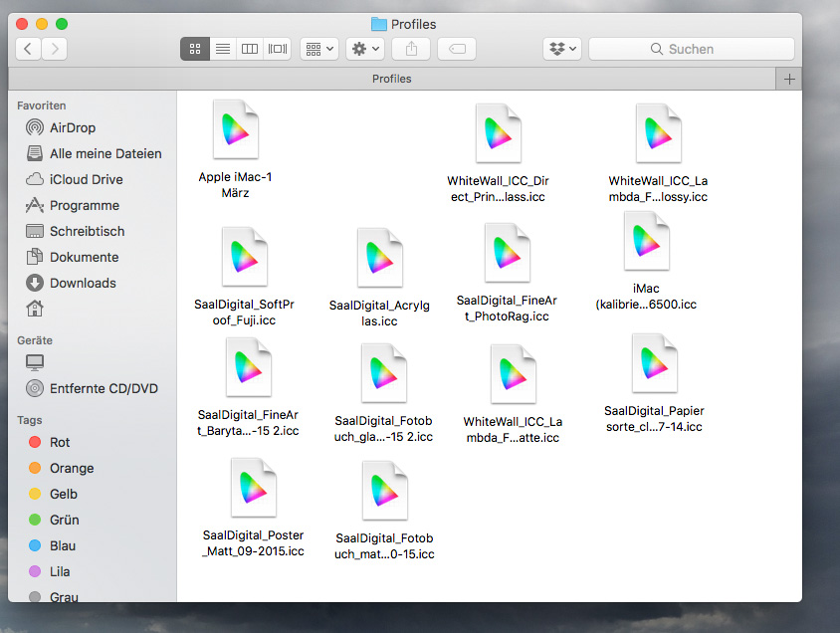Select SaalDigital_Poster_Matt_09-2015.icc file
The width and height of the screenshot is (840, 633).
(x=253, y=490)
